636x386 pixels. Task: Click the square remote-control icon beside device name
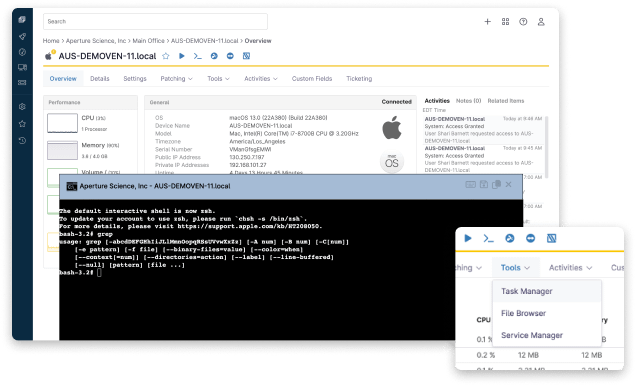pyautogui.click(x=246, y=56)
